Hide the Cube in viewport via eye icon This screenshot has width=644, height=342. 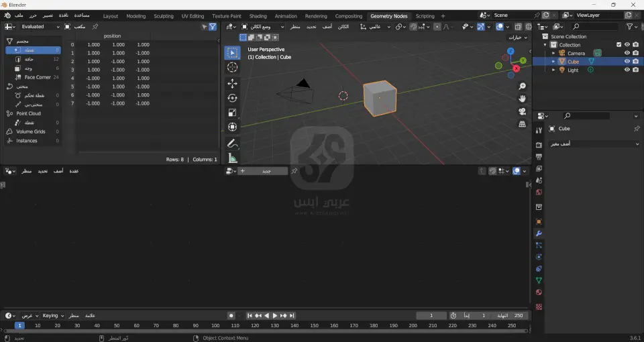[627, 62]
